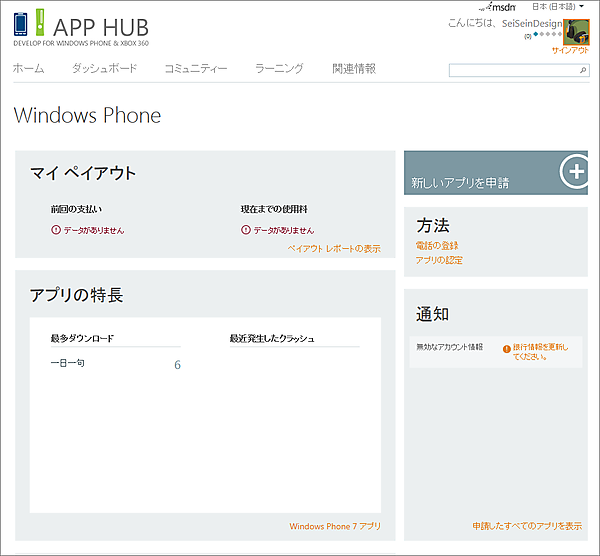Click the search magnifier icon
The width and height of the screenshot is (600, 556).
click(583, 71)
